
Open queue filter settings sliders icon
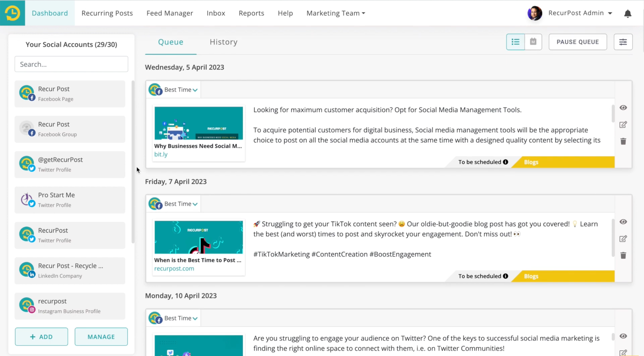pos(623,42)
